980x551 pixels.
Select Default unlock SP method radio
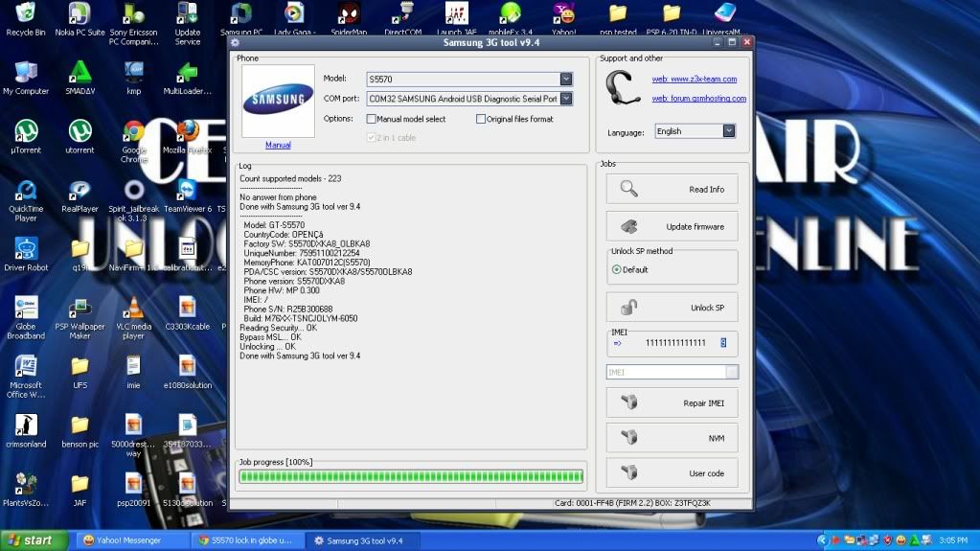point(617,269)
